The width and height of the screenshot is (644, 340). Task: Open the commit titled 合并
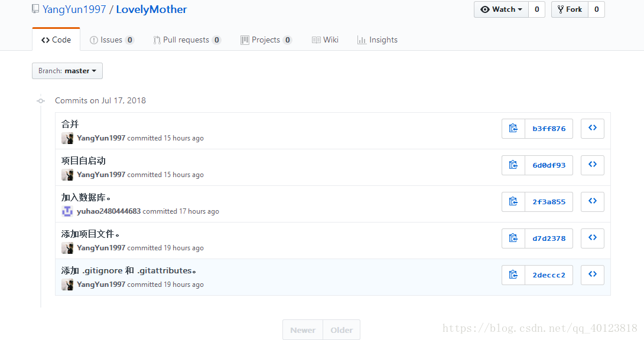pos(70,124)
